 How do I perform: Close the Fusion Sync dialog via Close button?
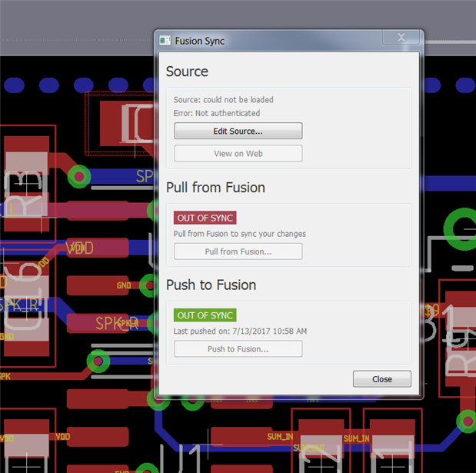pos(382,379)
